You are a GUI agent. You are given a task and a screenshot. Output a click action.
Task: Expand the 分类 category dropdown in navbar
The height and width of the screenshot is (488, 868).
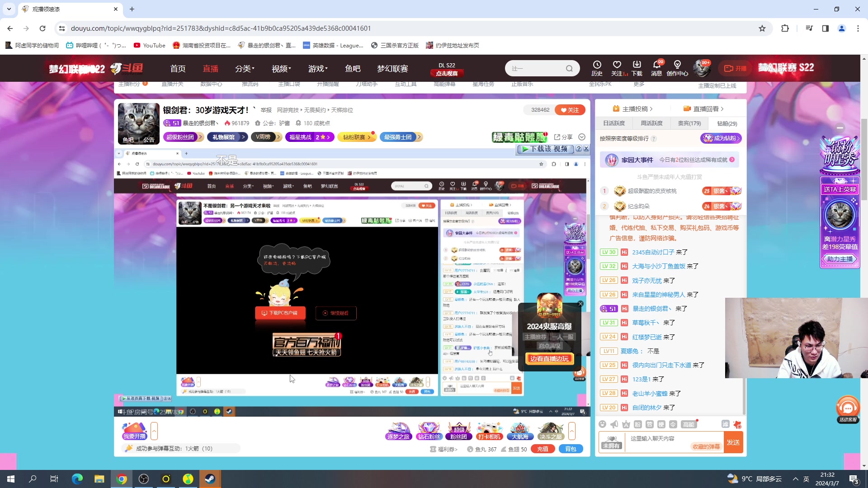tap(245, 69)
